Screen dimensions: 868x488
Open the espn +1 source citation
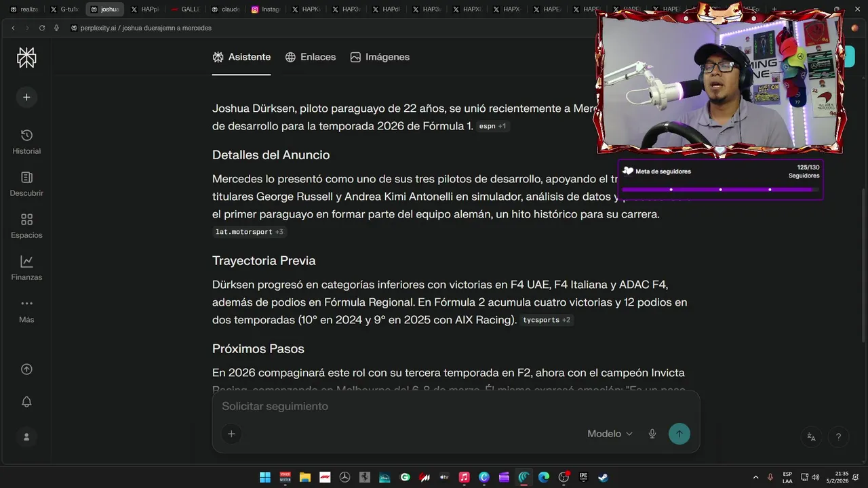click(493, 126)
